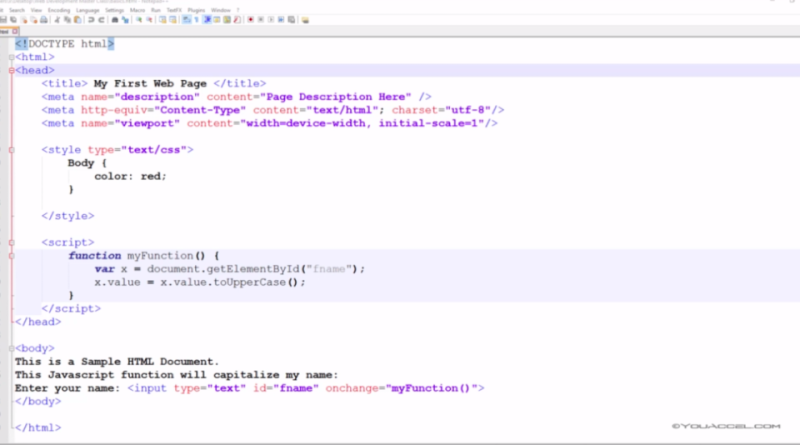Toggle the Indent Guide toolbar button
Image resolution: width=800 pixels, height=445 pixels.
pyautogui.click(x=207, y=19)
